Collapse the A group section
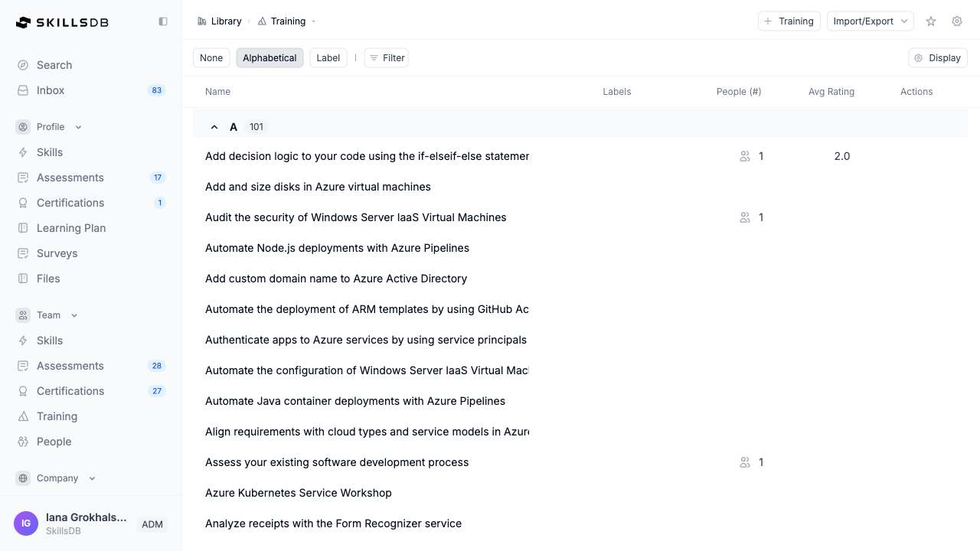The height and width of the screenshot is (551, 980). (x=214, y=127)
